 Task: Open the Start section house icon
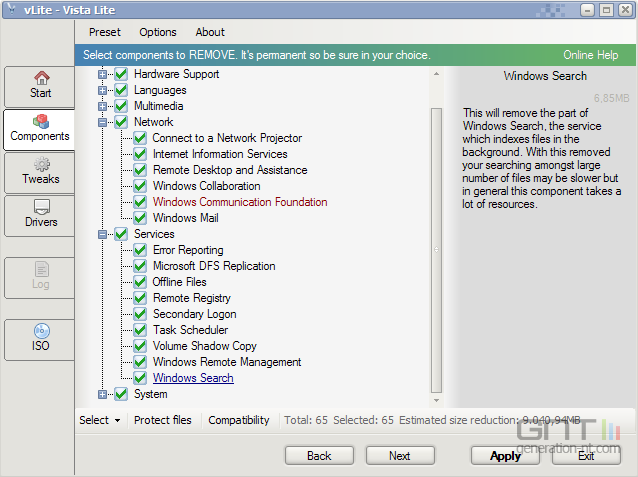tap(41, 77)
